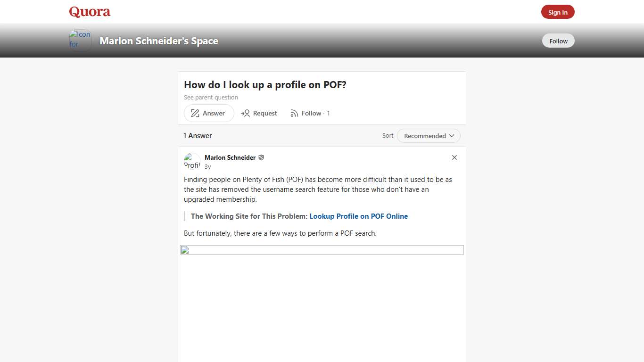Click the chevron beside Recommended
Image resolution: width=644 pixels, height=362 pixels.
click(x=452, y=136)
